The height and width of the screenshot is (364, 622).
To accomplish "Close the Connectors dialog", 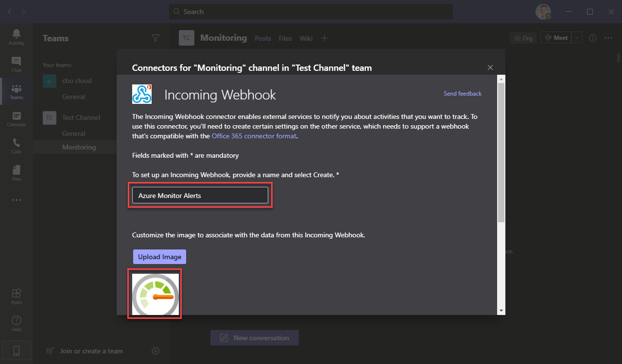I will [490, 67].
